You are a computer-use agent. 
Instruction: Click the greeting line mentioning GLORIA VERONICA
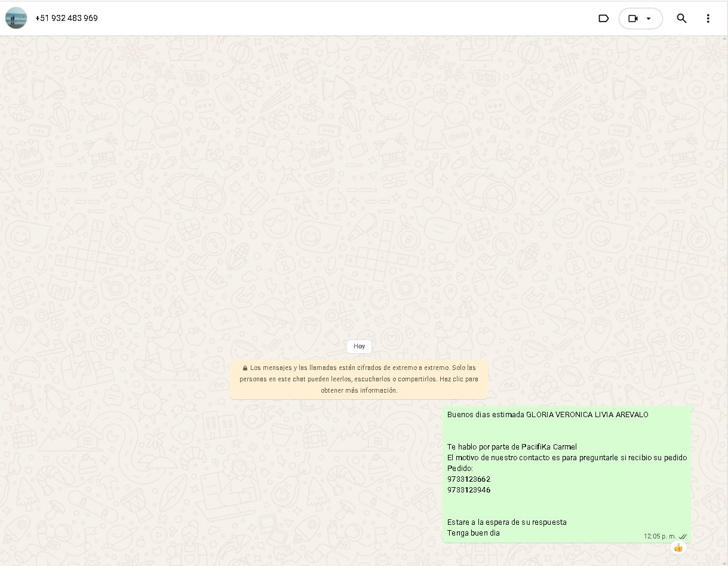point(547,415)
